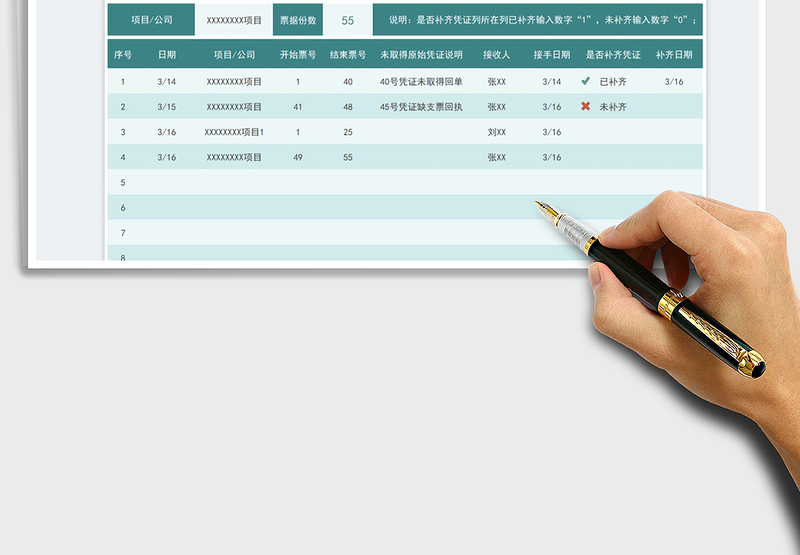The image size is (800, 555).
Task: Select the 补齐日期 column header
Action: coord(674,55)
